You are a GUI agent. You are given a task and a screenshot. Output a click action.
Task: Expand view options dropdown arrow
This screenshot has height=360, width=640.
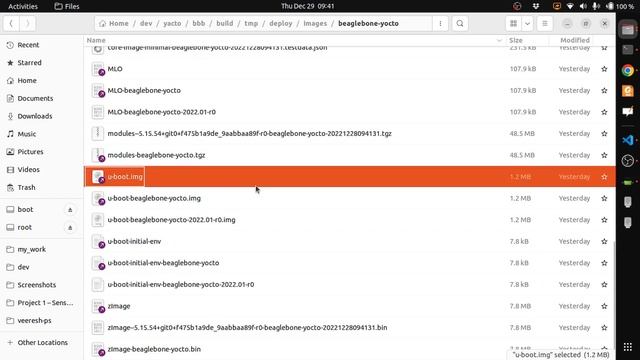[x=527, y=23]
